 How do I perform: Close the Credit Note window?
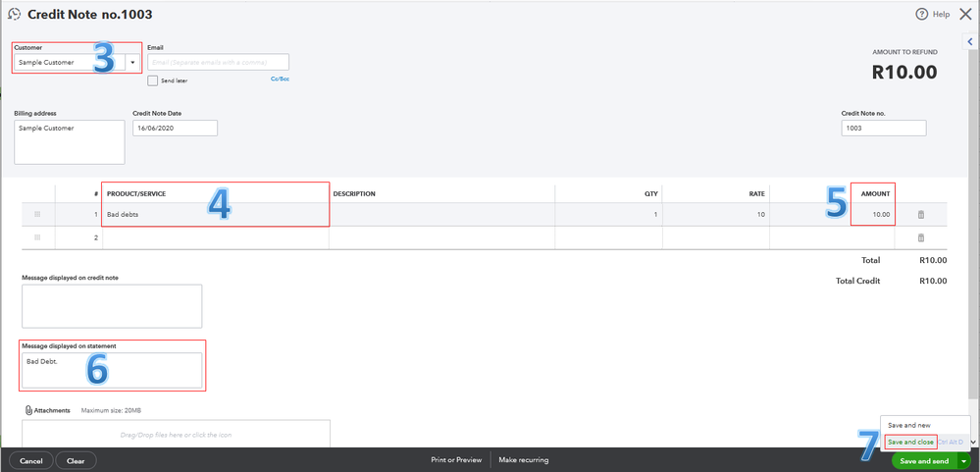[965, 14]
